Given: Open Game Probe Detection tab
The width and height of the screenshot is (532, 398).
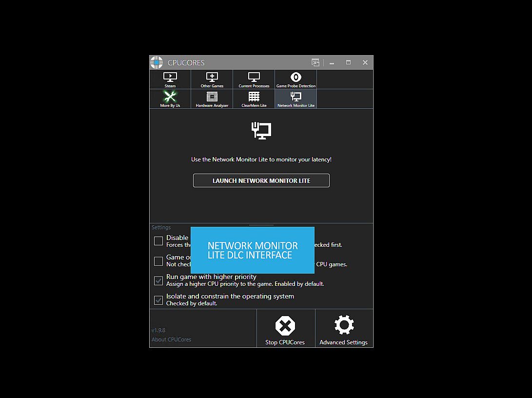Looking at the screenshot, I should 296,80.
